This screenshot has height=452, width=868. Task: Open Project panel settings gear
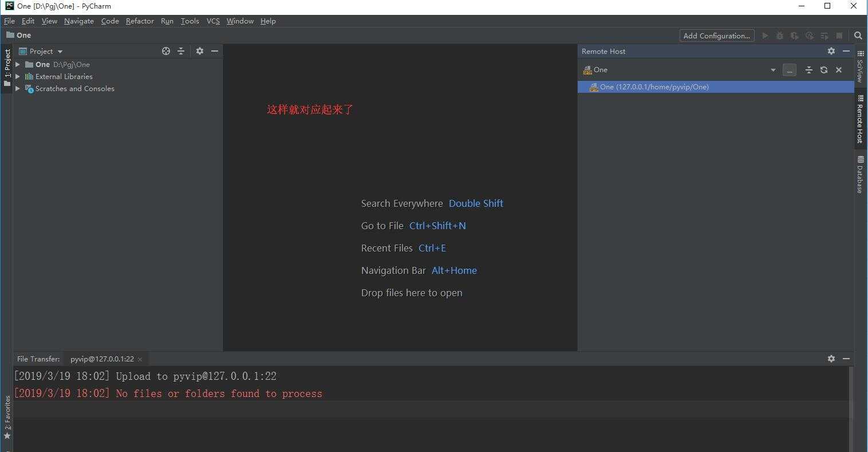point(200,51)
